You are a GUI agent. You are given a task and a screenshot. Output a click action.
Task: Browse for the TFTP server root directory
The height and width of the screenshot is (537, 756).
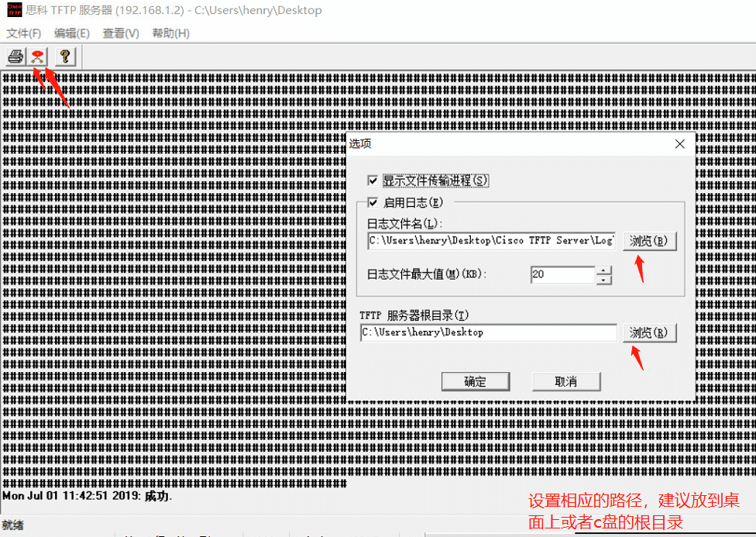pos(649,333)
